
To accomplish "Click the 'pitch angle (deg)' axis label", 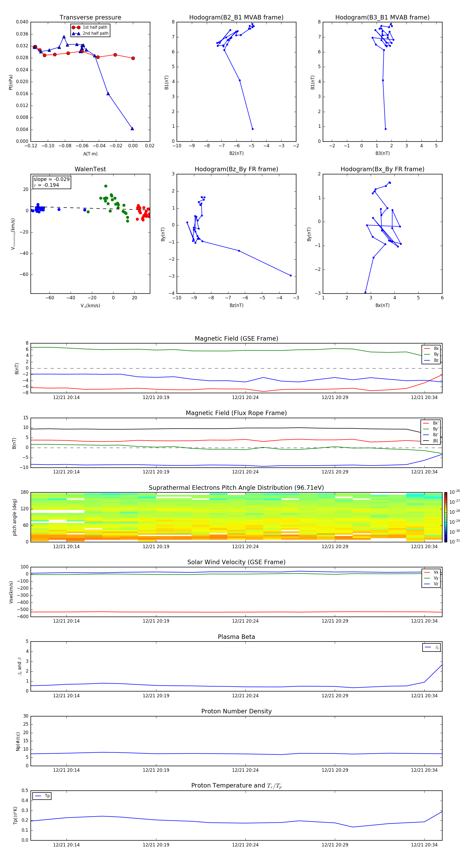I will [14, 517].
